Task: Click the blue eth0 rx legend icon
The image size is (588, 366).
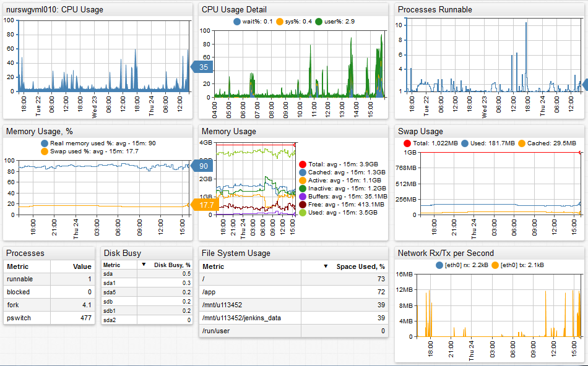Action: tap(440, 265)
